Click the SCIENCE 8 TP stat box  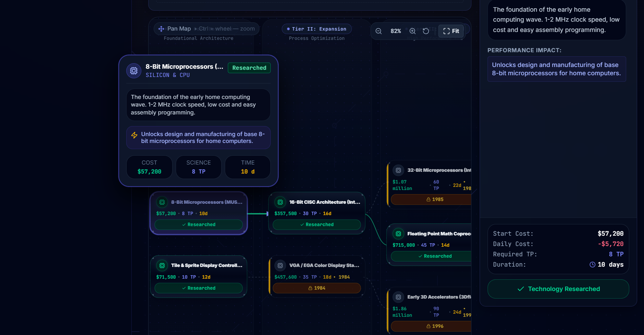(x=199, y=167)
